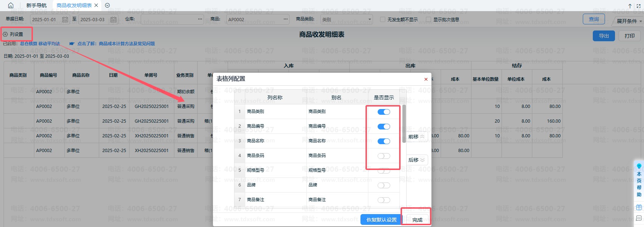This screenshot has width=644, height=227.
Task: Check the 无发生额不显示 checkbox
Action: pyautogui.click(x=383, y=19)
